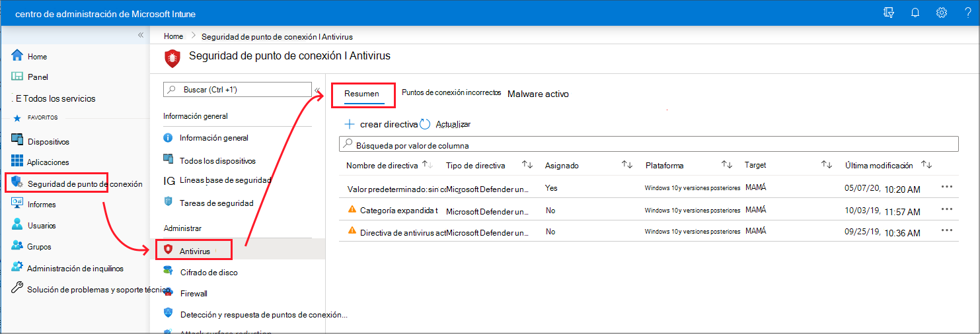
Task: Click the Aplicaciones grid icon
Action: pyautogui.click(x=18, y=162)
